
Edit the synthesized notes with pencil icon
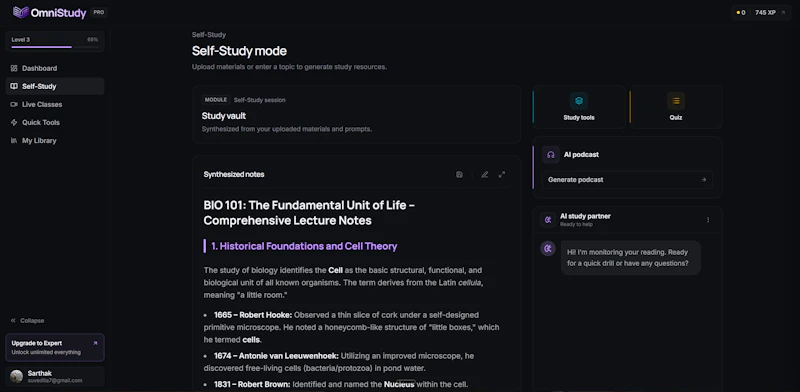[484, 175]
